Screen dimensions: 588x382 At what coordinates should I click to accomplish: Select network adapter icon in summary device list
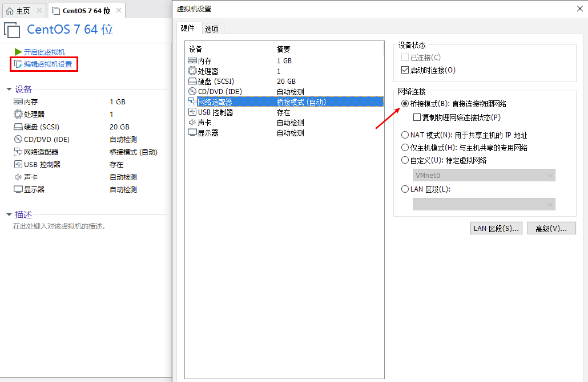(18, 152)
